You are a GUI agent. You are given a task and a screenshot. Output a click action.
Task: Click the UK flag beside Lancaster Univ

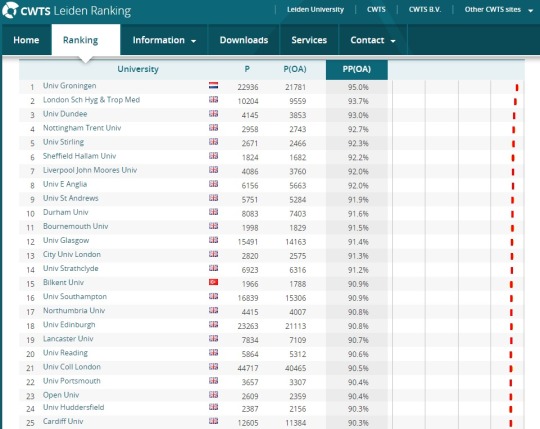tap(214, 338)
